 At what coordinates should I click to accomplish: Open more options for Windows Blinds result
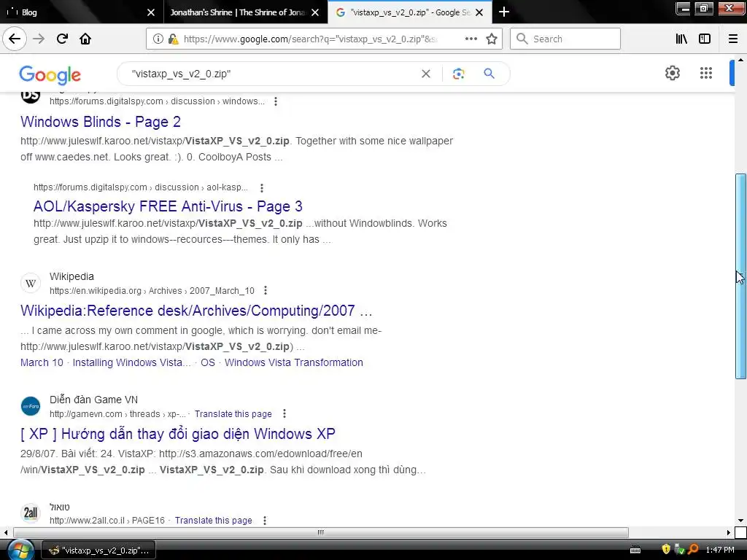275,101
